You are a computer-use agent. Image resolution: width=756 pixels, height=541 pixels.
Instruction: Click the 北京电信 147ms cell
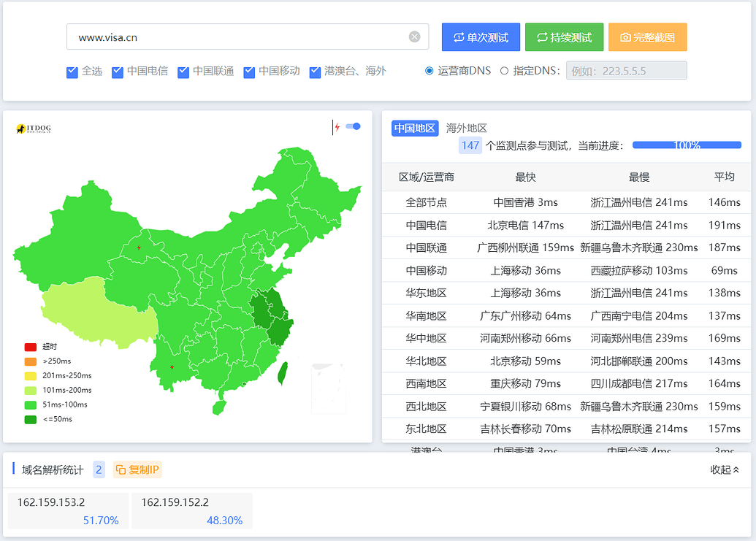[x=525, y=225]
